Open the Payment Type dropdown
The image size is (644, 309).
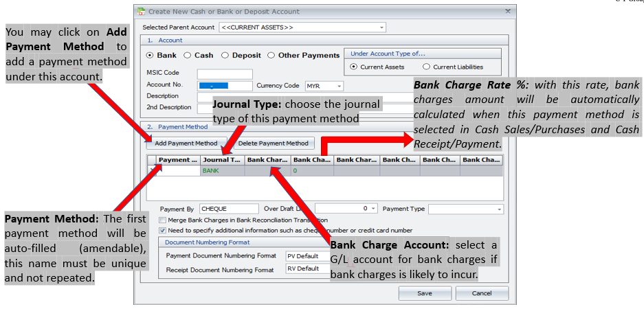[499, 209]
